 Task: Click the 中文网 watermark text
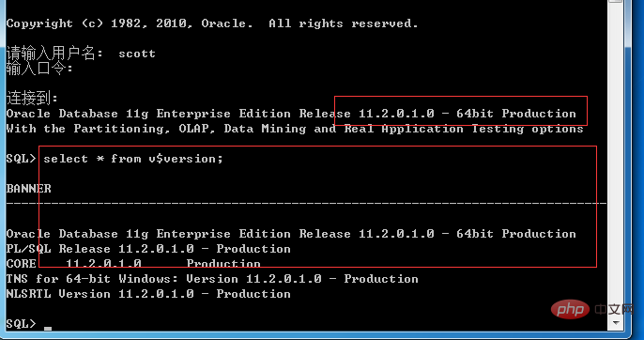(615, 310)
